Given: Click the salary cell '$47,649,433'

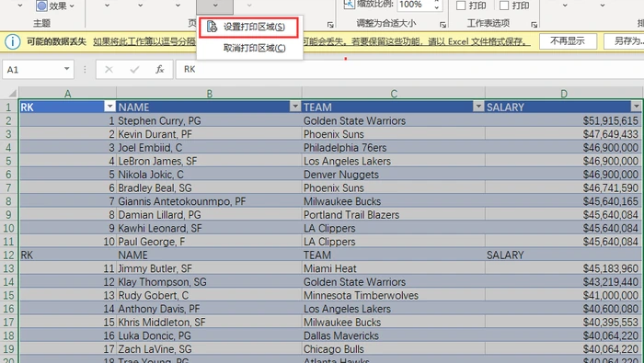Looking at the screenshot, I should 563,134.
